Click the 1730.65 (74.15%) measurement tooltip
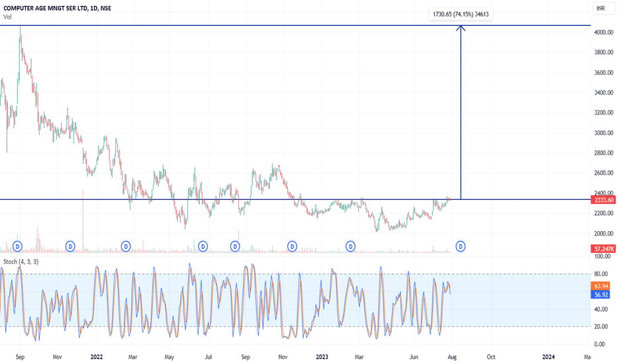 click(461, 14)
